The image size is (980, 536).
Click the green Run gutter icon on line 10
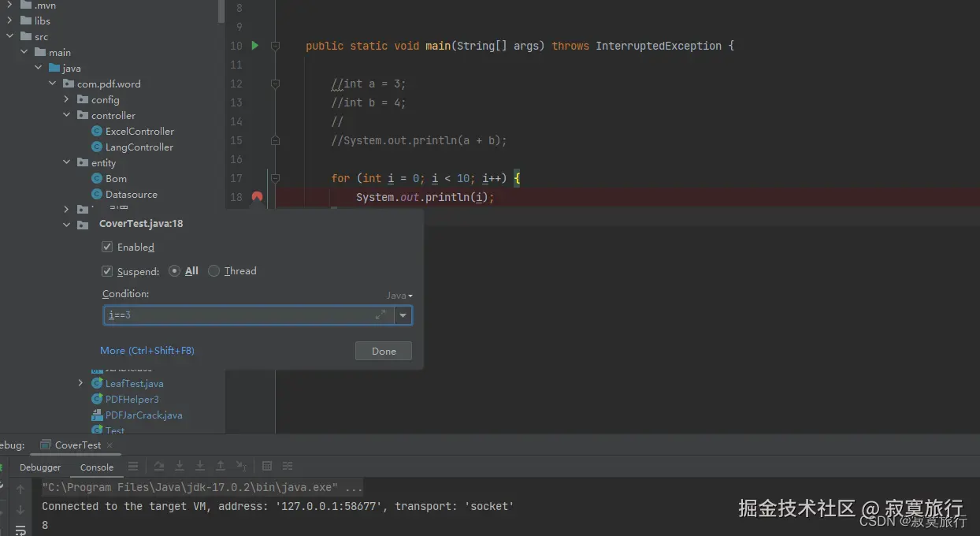pyautogui.click(x=254, y=46)
